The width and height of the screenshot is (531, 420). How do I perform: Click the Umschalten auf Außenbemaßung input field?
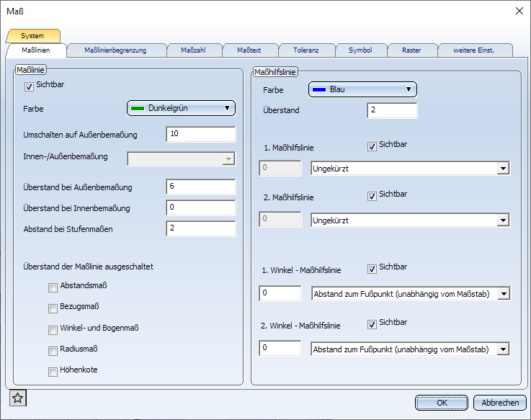tap(200, 135)
